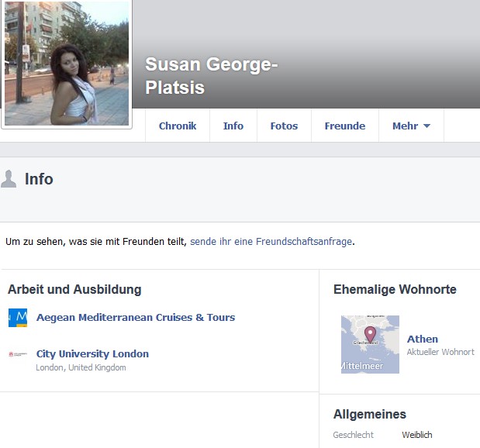This screenshot has width=480, height=448.
Task: Click 'Ehemalige Wohnorte' heading
Action: click(x=395, y=289)
